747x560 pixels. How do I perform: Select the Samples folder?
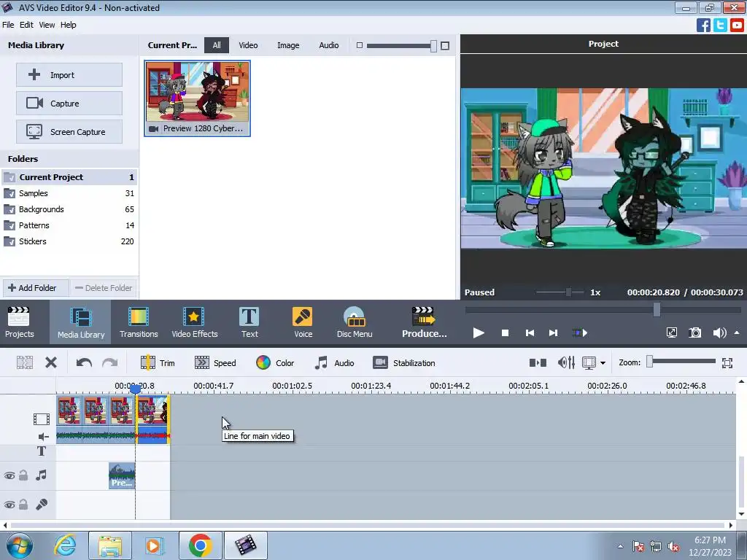[69, 193]
